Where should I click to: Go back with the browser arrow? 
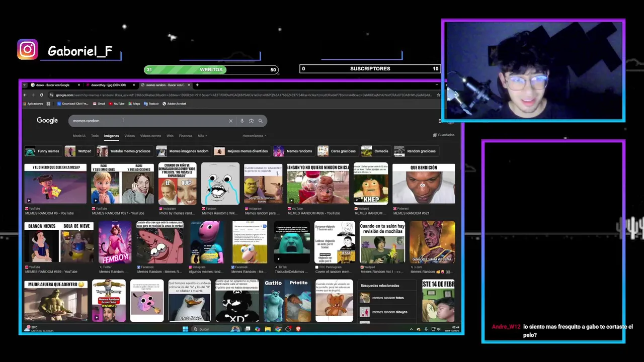pyautogui.click(x=25, y=95)
